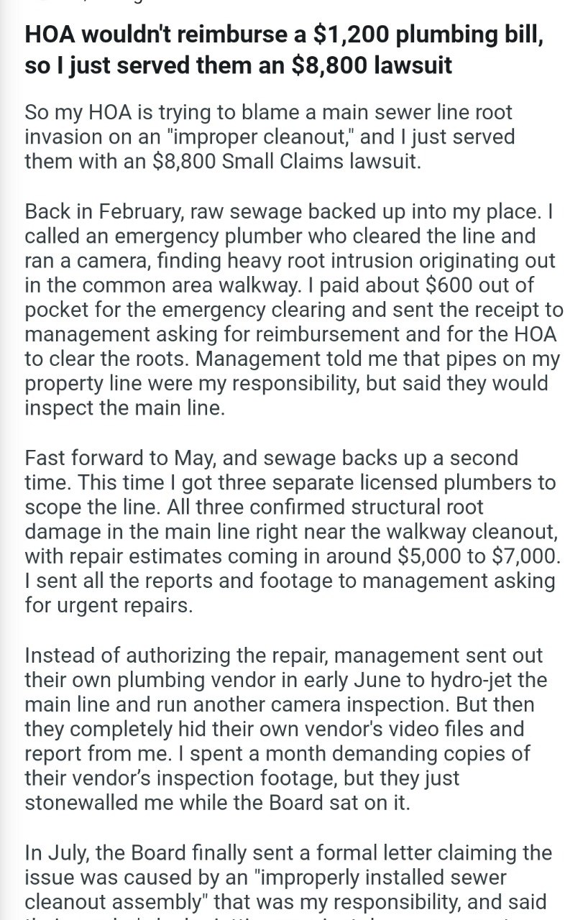Tap the "$5,000 to $7,000" estimate text

coord(461,554)
